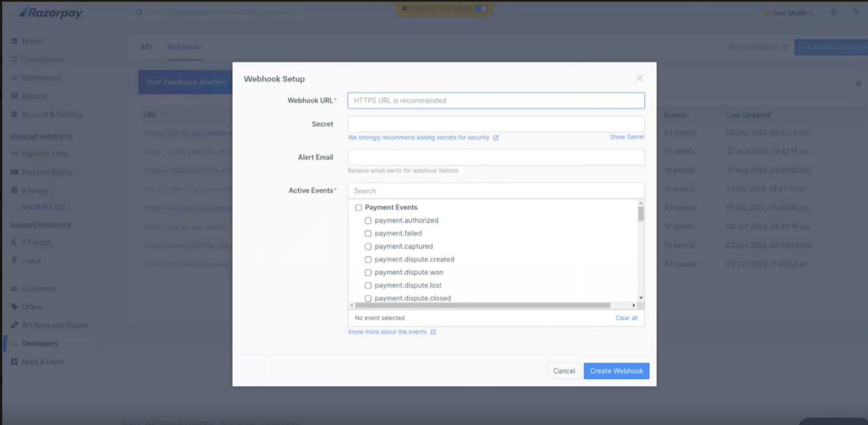
Task: Toggle the test mode switch
Action: (x=480, y=8)
